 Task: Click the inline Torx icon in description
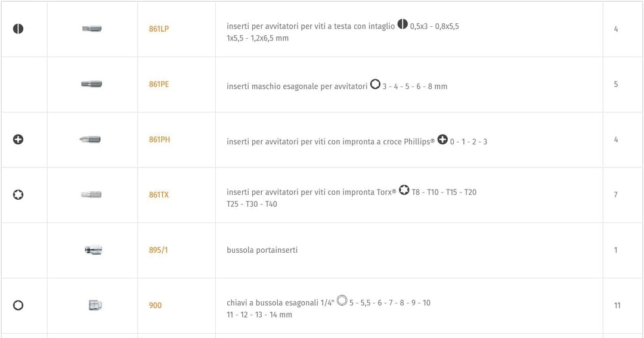[404, 190]
